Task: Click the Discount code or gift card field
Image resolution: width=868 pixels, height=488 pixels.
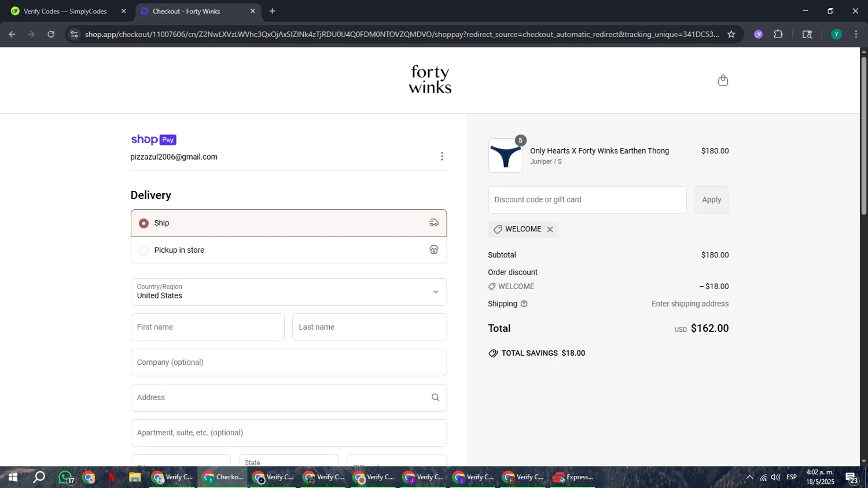Action: point(587,200)
